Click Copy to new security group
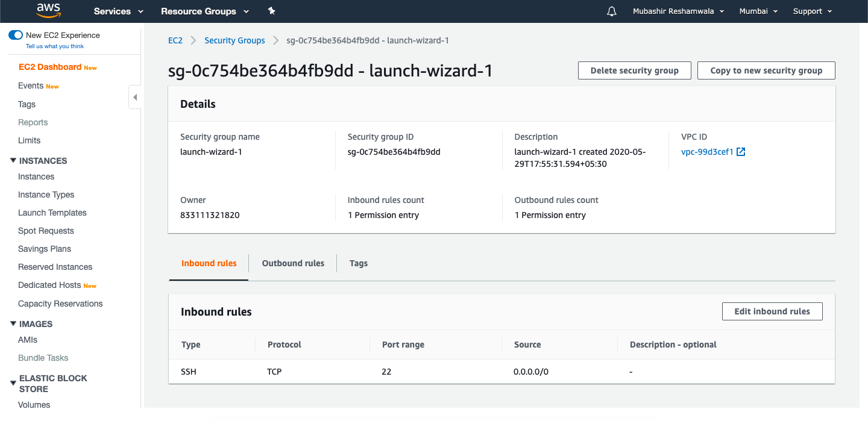This screenshot has height=421, width=868. tap(766, 70)
